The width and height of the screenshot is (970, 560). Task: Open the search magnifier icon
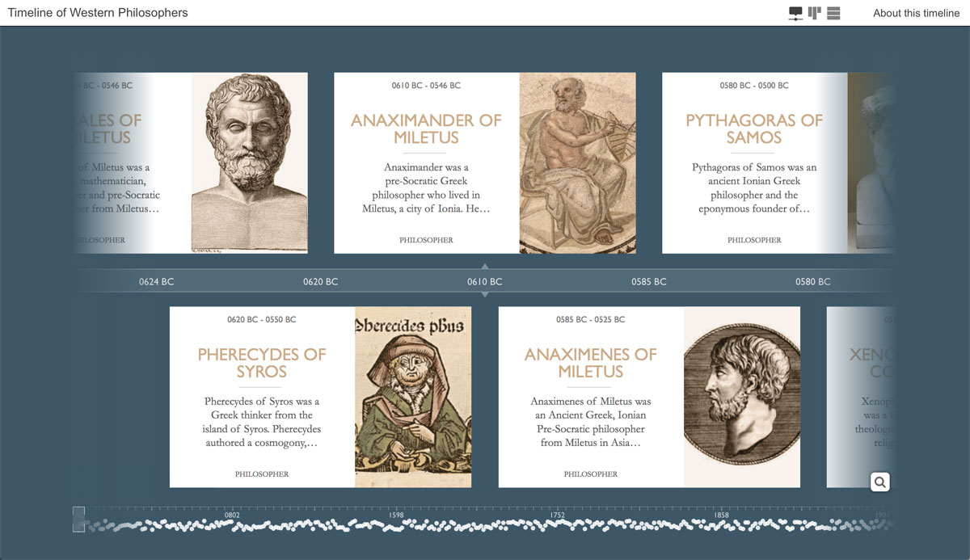(880, 482)
